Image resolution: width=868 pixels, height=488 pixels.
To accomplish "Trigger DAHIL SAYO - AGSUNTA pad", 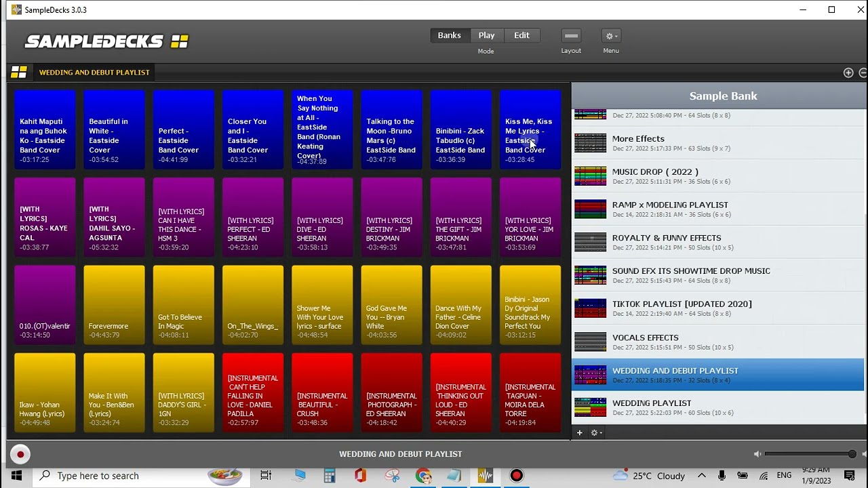I will [x=114, y=217].
